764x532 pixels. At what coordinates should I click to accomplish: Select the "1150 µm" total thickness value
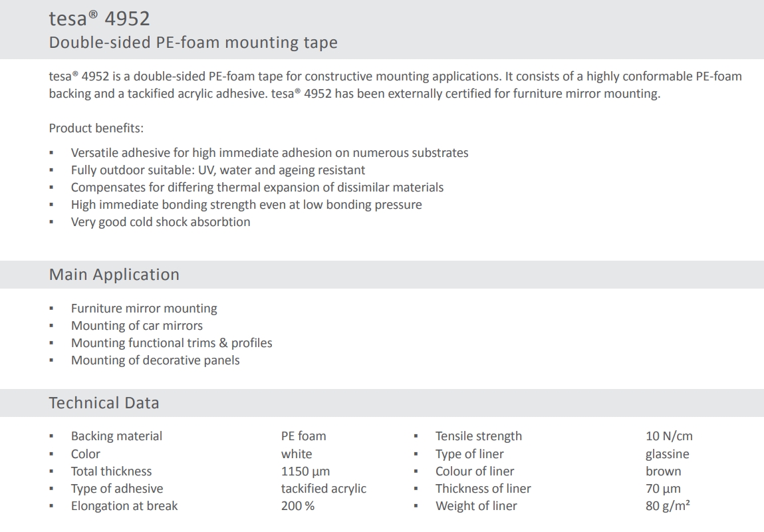tap(305, 471)
